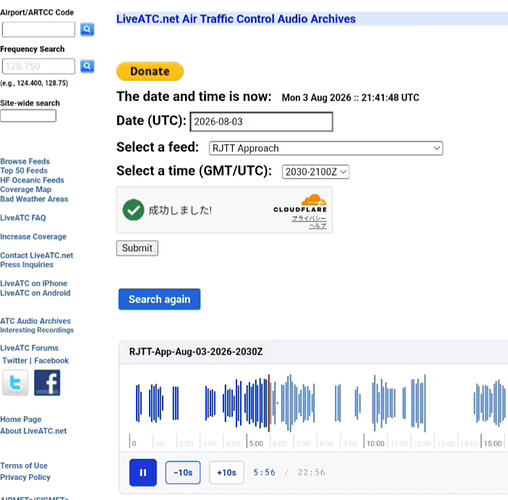The width and height of the screenshot is (508, 500).
Task: Open the HF Oceanic Feeds link
Action: click(x=32, y=180)
